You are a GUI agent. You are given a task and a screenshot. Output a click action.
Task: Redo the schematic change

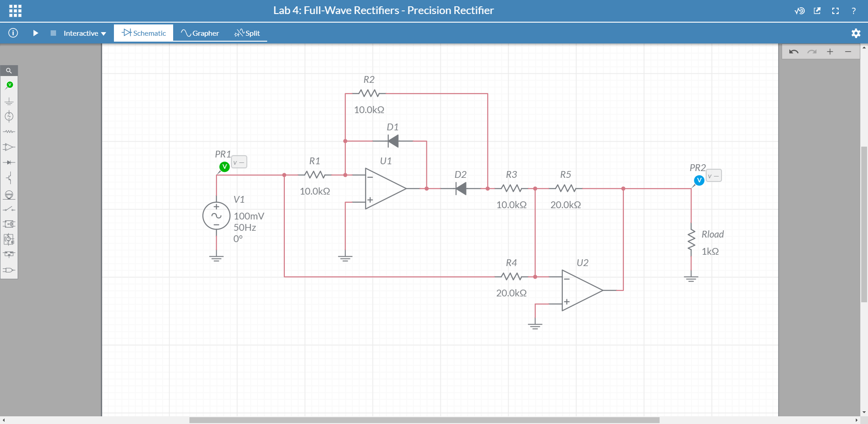812,52
